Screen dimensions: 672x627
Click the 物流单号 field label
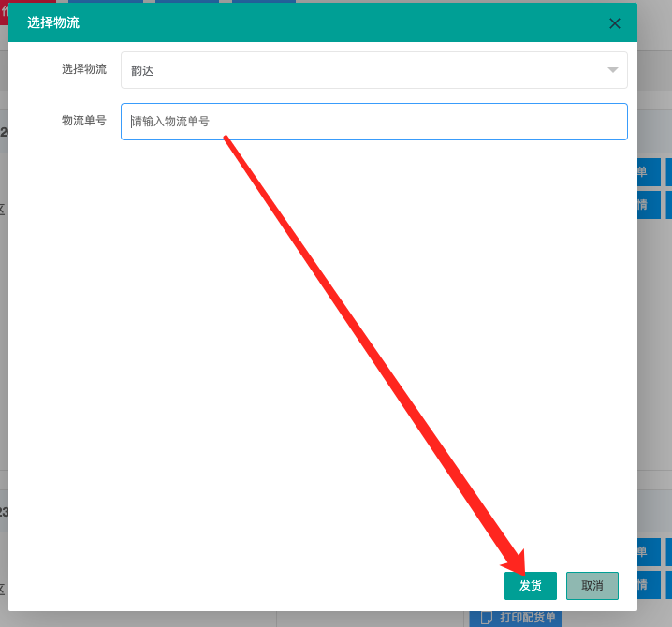pyautogui.click(x=84, y=121)
